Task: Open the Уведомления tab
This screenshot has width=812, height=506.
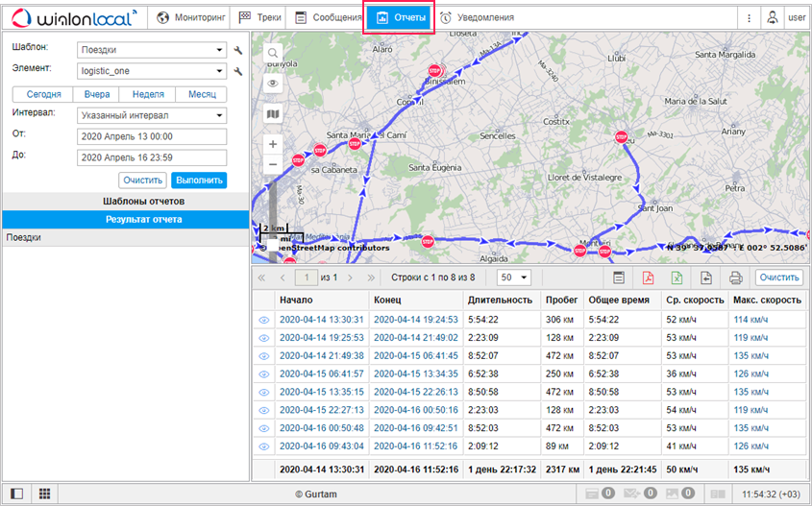Action: 477,17
